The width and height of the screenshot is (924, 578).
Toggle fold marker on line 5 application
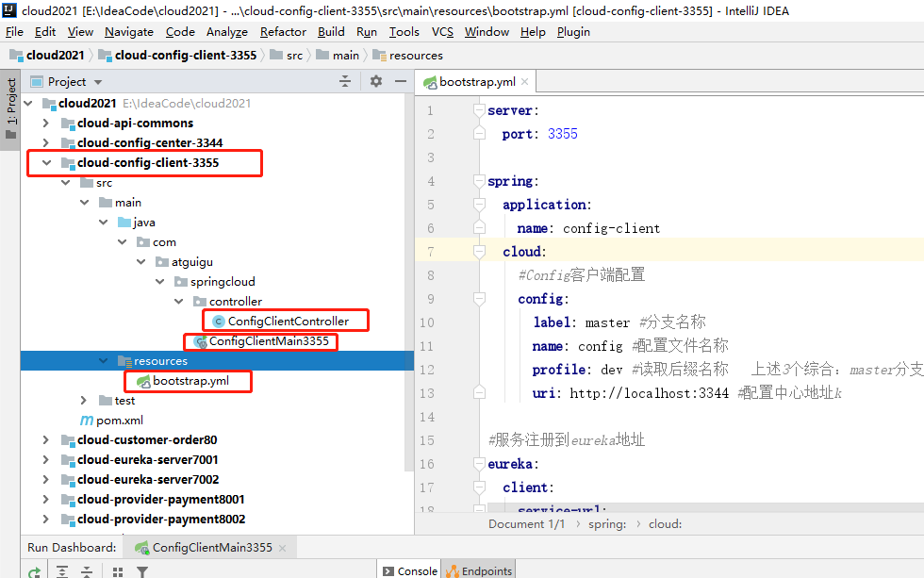pos(479,205)
